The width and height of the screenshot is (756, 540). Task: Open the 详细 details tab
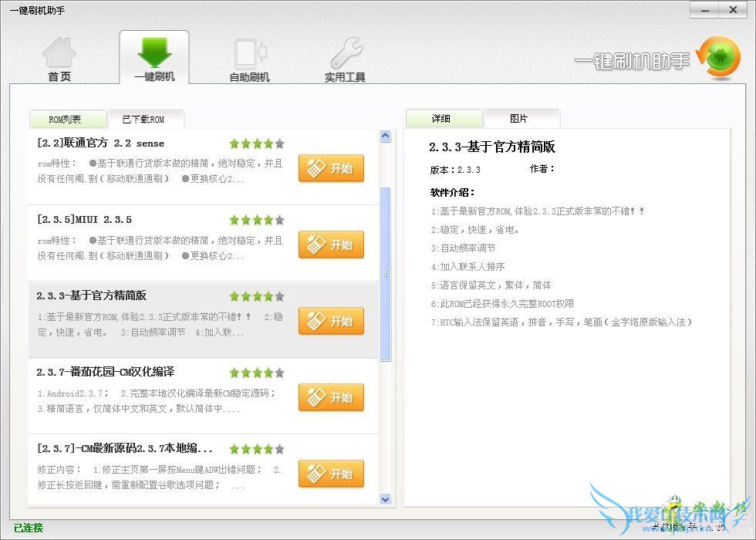point(444,118)
